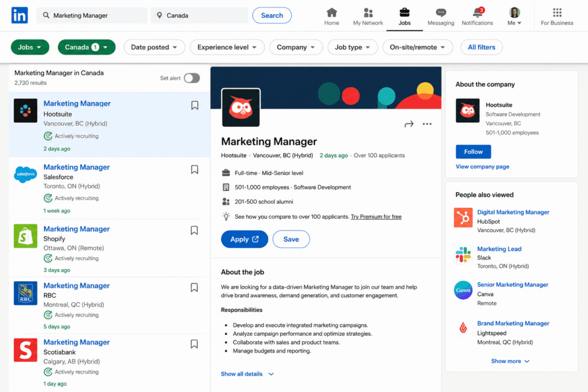
Task: Open View company page link
Action: [x=482, y=167]
